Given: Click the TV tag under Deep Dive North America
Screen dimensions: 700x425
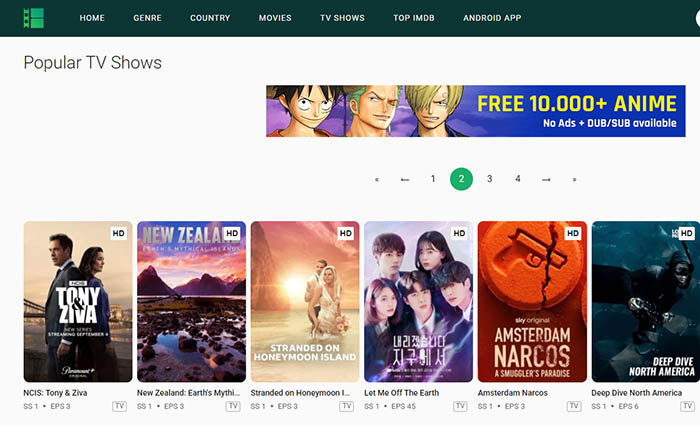Looking at the screenshot, I should click(x=688, y=406).
